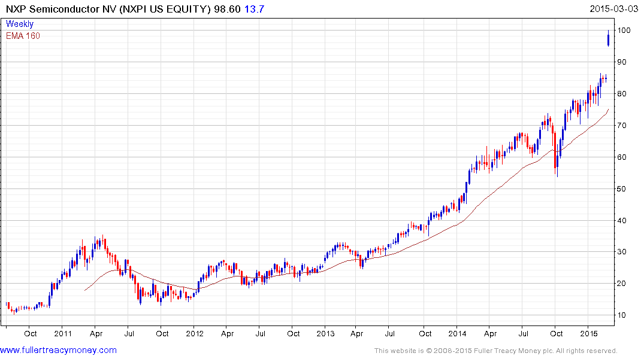
Task: Click the blue price change value 13.7
Action: [254, 8]
